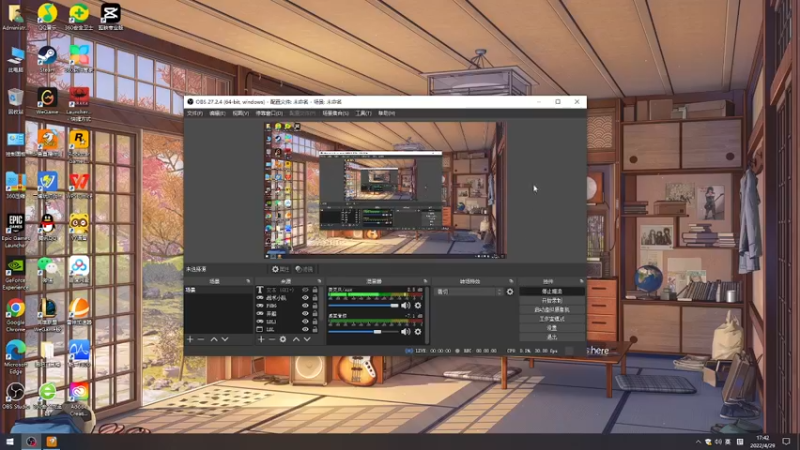Pop out the 控件 dock panel
The width and height of the screenshot is (800, 450).
coord(581,281)
